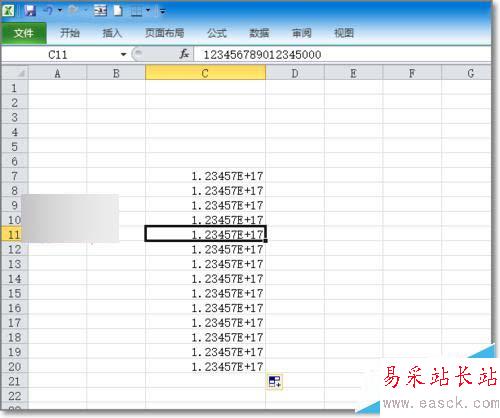Click cell C7 showing 1.23457E+17
The height and width of the screenshot is (418, 500).
click(205, 176)
